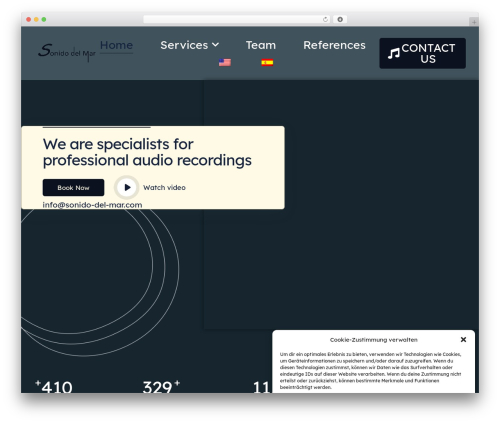This screenshot has height=423, width=500.
Task: Click the Cookie-Zustimmung verwalten title
Action: [x=374, y=340]
